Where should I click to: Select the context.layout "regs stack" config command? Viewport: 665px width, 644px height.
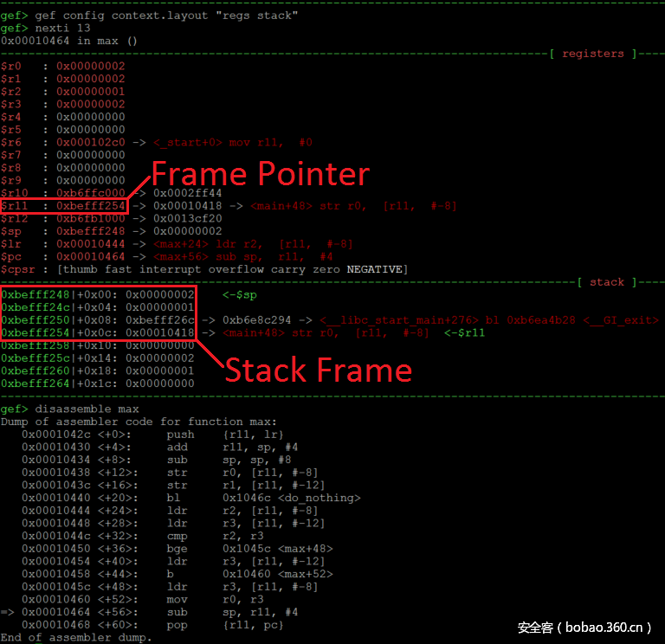[x=147, y=15]
